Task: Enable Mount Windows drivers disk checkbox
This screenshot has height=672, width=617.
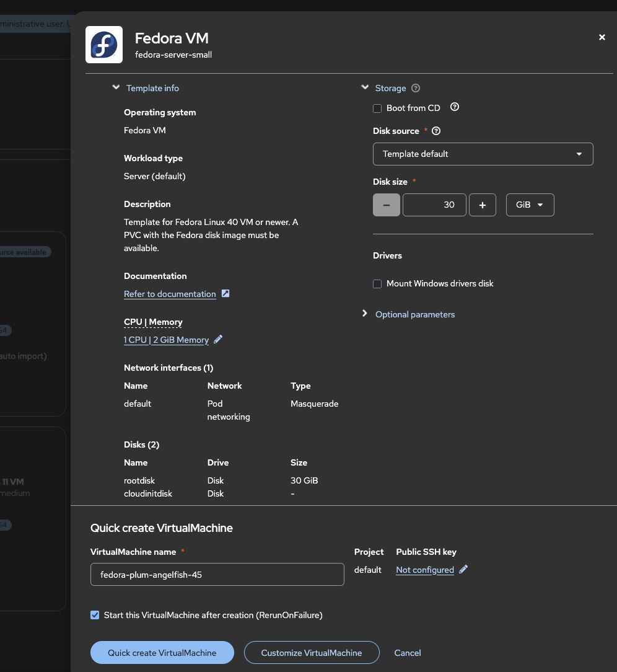Action: point(377,284)
